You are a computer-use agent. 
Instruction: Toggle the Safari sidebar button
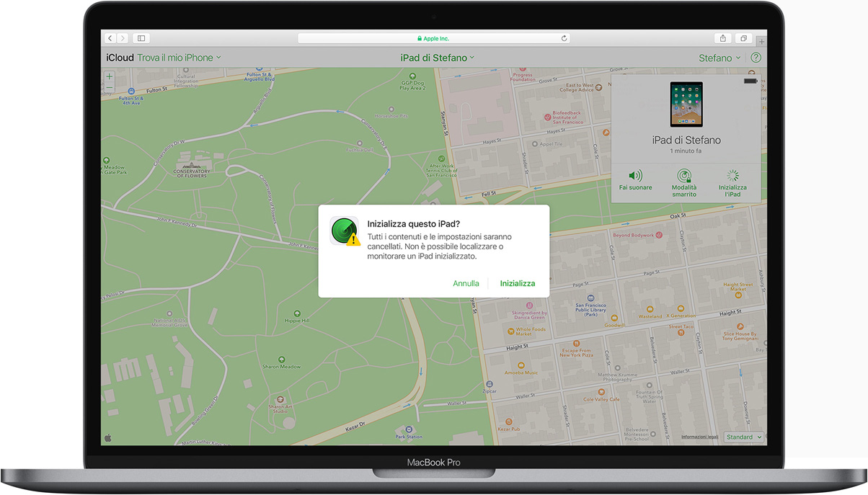(141, 38)
